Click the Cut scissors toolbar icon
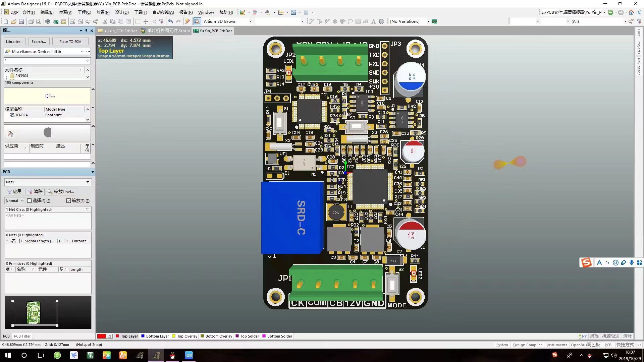644x362 pixels. 105,21
